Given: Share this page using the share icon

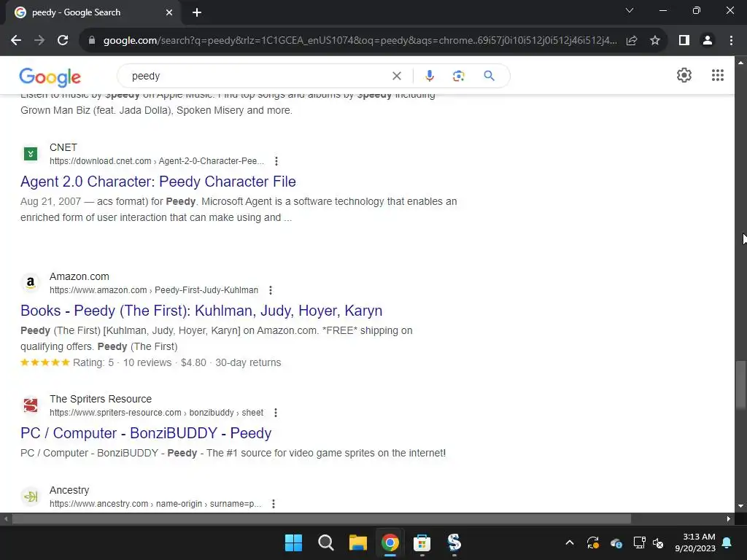Looking at the screenshot, I should click(x=632, y=41).
